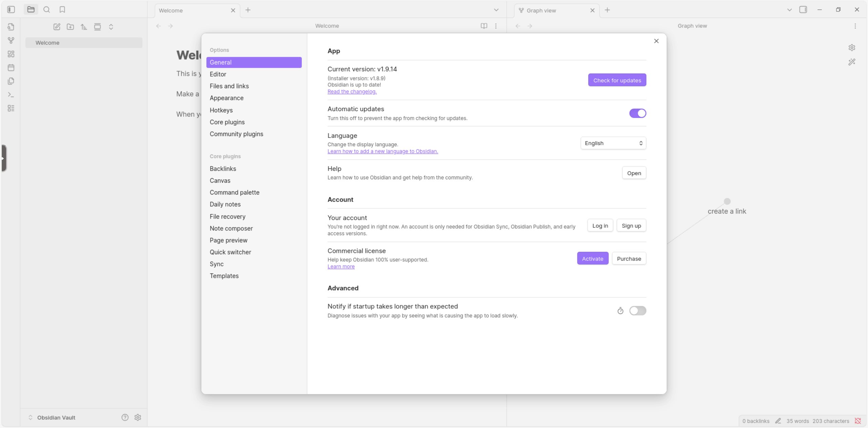
Task: Open the graph view ribbon icon
Action: 11,40
